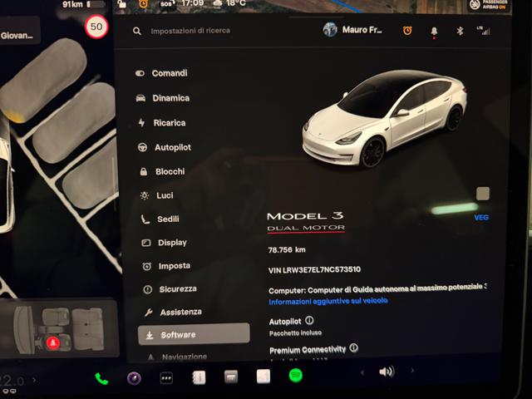Decrease volume with left arrow
Screen dimensions: 532x399
click(x=362, y=372)
